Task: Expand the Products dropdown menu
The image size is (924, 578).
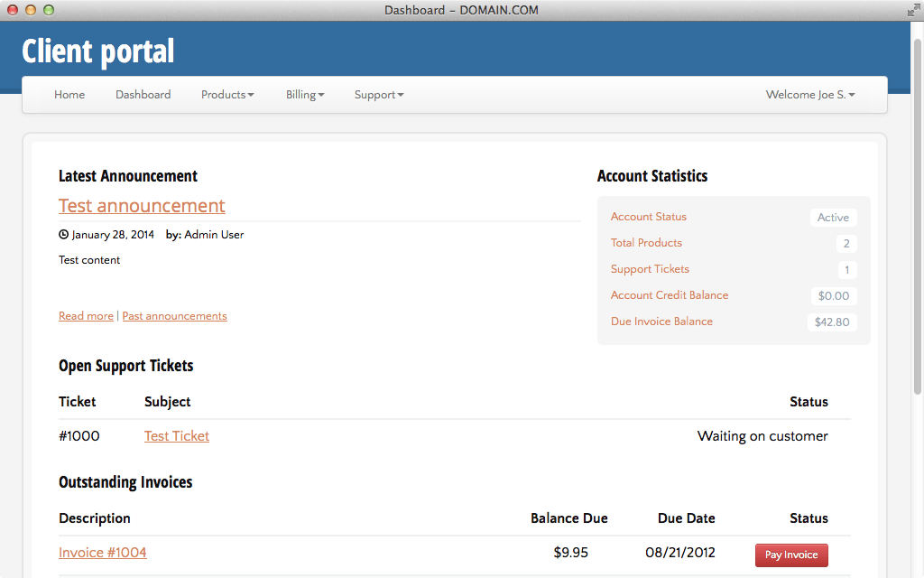Action: click(x=226, y=95)
